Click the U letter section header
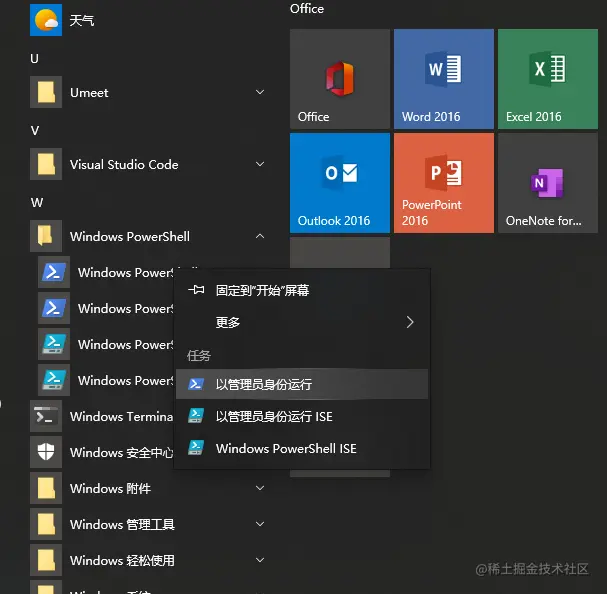607x594 pixels. [34, 58]
